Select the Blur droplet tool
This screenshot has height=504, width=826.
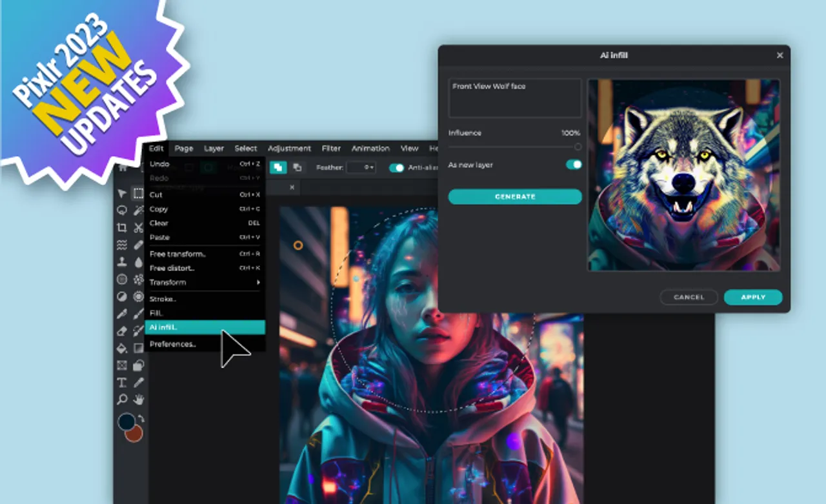pyautogui.click(x=138, y=262)
